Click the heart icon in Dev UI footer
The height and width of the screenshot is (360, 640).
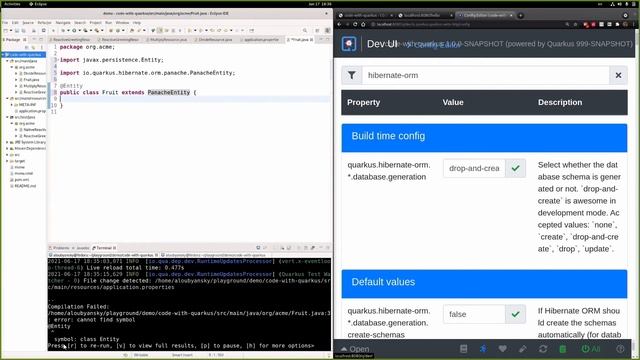[503, 349]
